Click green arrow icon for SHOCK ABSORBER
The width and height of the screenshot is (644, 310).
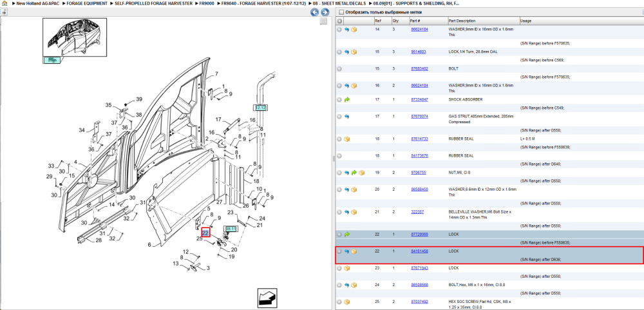[346, 99]
